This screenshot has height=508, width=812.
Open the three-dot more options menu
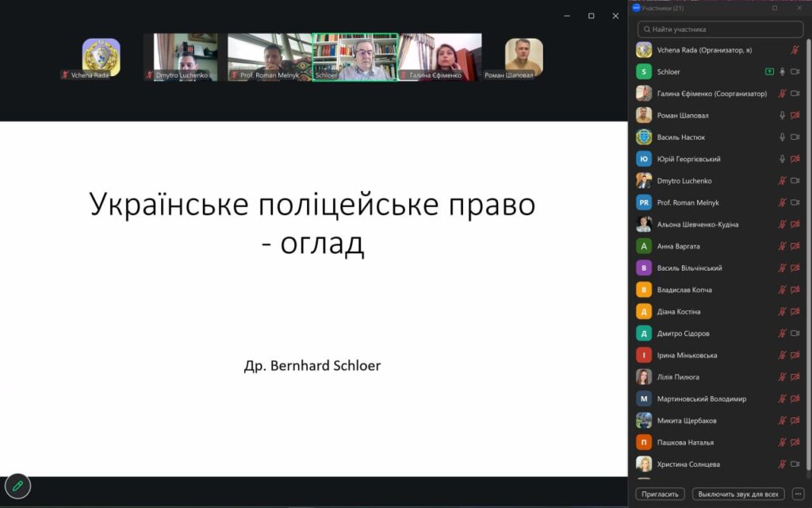pos(798,494)
